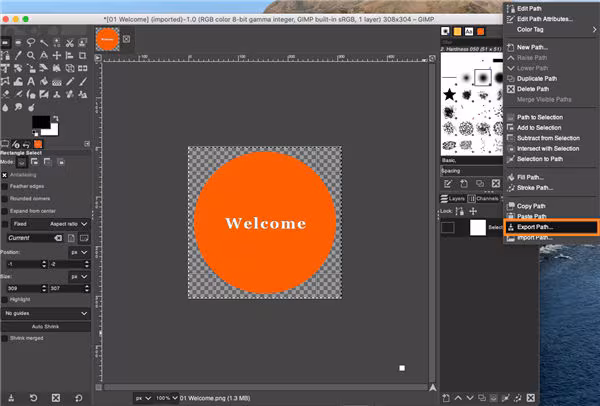Select the Dodge/Burn tool
The width and height of the screenshot is (600, 406).
[31, 108]
